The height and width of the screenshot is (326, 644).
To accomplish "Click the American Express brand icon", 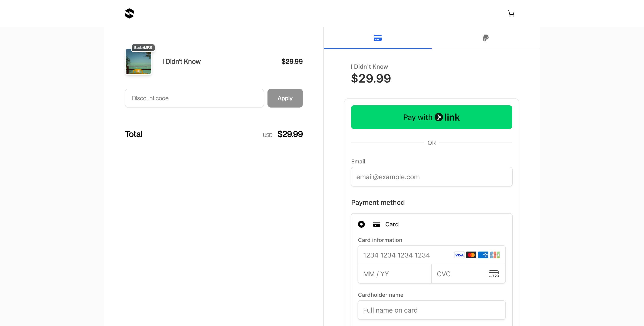I will click(483, 255).
